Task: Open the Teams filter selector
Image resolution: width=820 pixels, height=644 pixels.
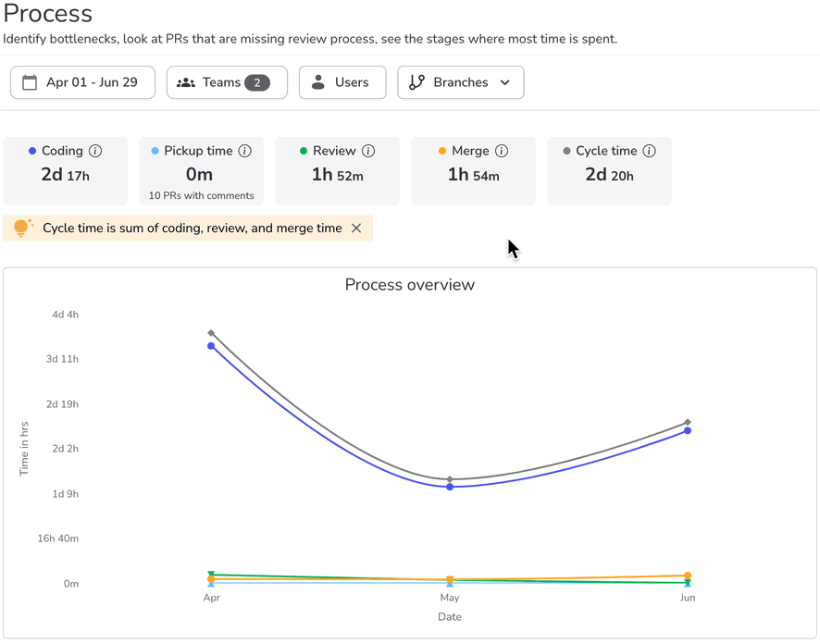Action: point(226,82)
